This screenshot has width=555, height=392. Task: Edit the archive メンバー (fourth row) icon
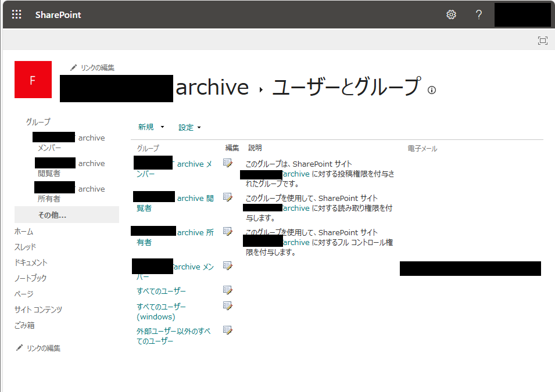pos(228,266)
